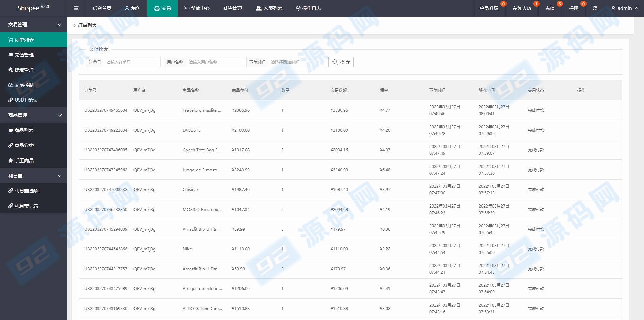Click the Shopee V2.0 logo
The height and width of the screenshot is (320, 644).
33,8
